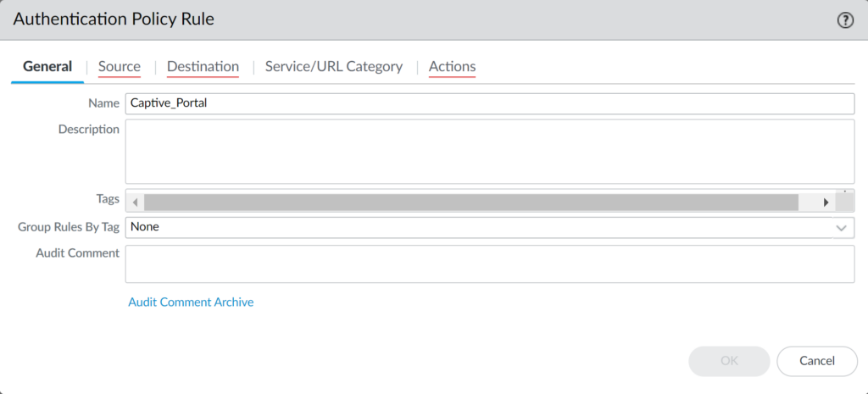868x394 pixels.
Task: Click the left scroll arrow in Tags
Action: 135,203
